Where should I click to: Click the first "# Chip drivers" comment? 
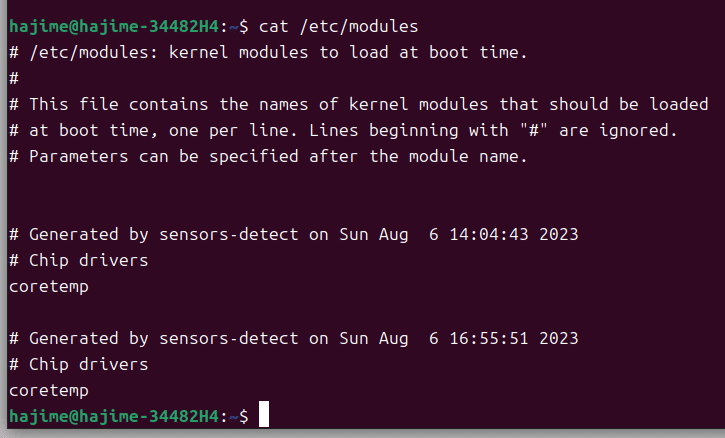coord(78,260)
